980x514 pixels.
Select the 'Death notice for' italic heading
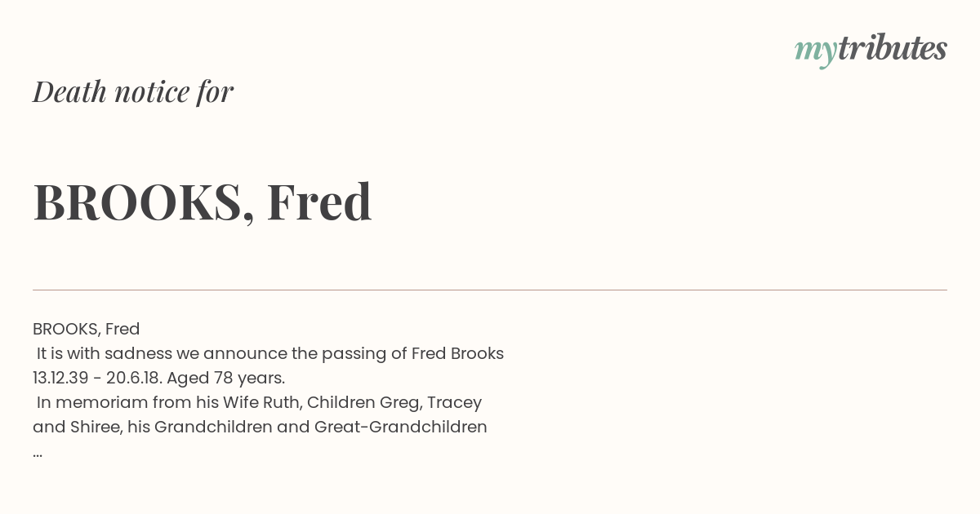[x=133, y=92]
